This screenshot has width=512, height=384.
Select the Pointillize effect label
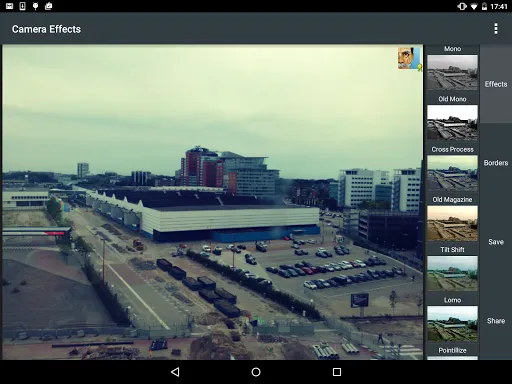[x=452, y=350]
